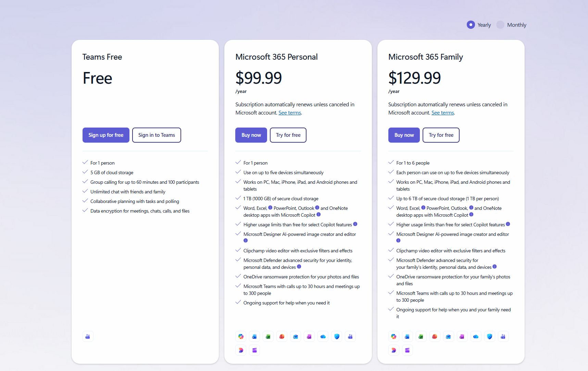Click the Copilot icon under Microsoft 365 Personal
This screenshot has height=371, width=588.
coord(241,336)
